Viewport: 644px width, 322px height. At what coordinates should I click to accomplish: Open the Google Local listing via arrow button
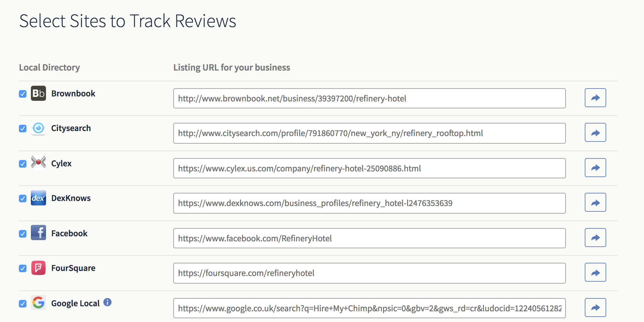coord(595,308)
